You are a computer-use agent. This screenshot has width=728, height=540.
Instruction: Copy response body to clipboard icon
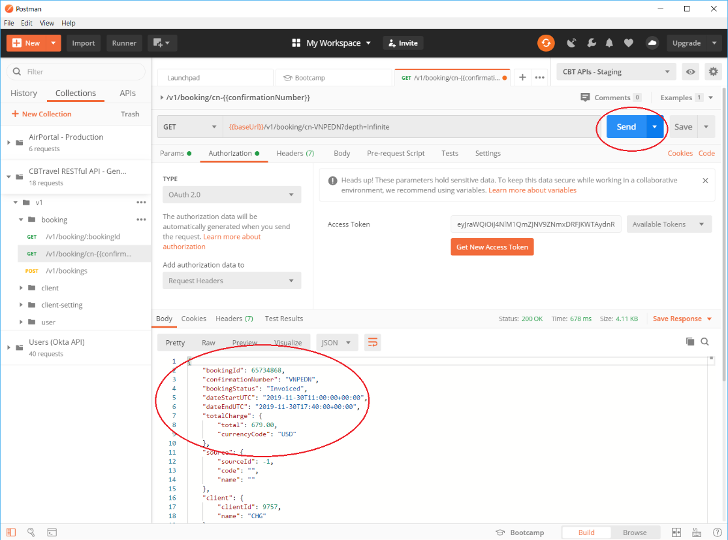[x=690, y=342]
